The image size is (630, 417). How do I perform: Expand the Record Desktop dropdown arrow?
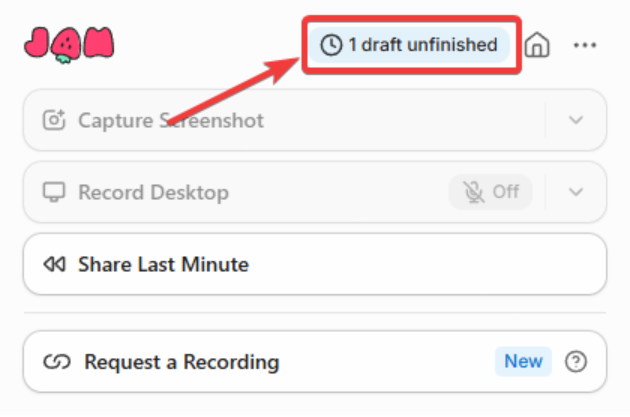click(575, 192)
